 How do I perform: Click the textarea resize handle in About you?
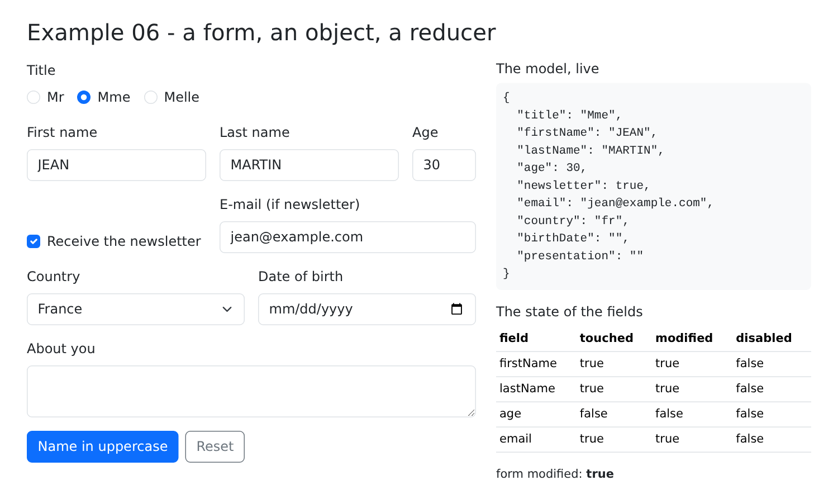coord(472,413)
